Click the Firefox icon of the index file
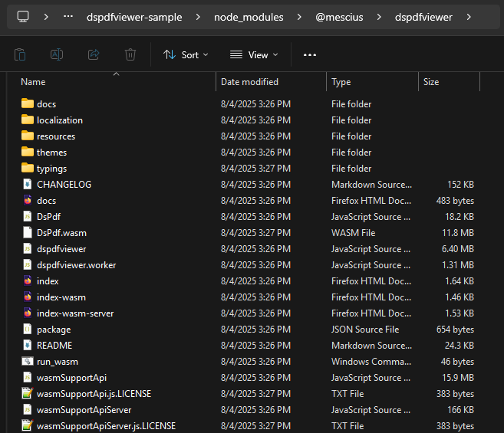The height and width of the screenshot is (433, 504). (28, 280)
